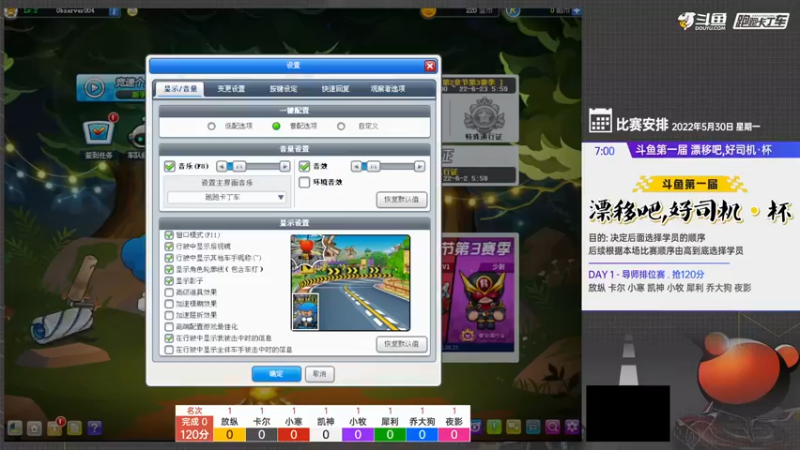
Task: Switch to the 显示/音量 tab
Action: (x=180, y=89)
